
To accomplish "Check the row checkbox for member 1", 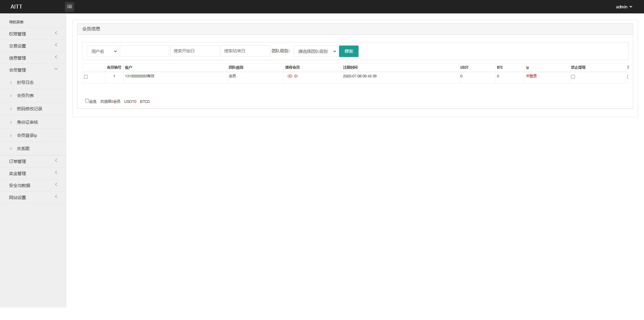I will point(86,77).
